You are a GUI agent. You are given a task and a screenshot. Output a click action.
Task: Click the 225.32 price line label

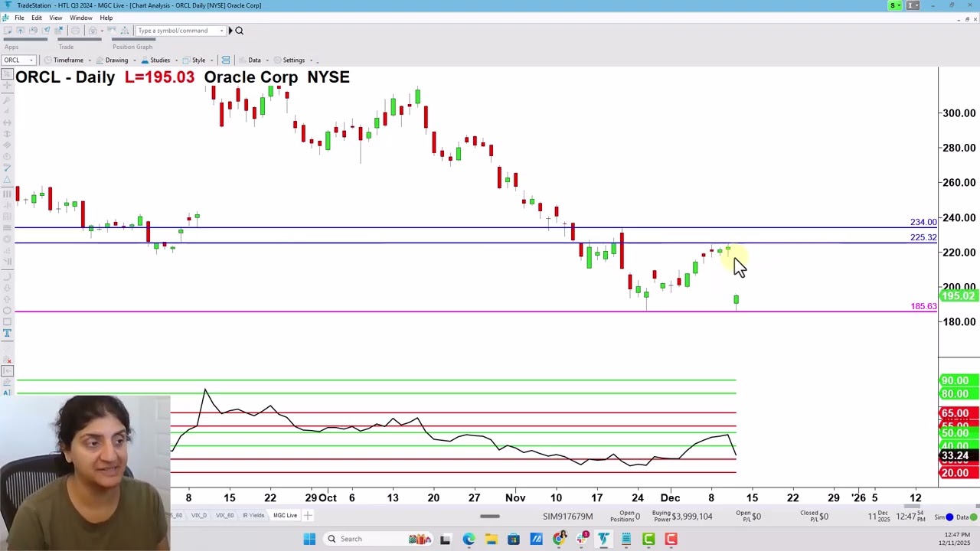[x=923, y=237]
